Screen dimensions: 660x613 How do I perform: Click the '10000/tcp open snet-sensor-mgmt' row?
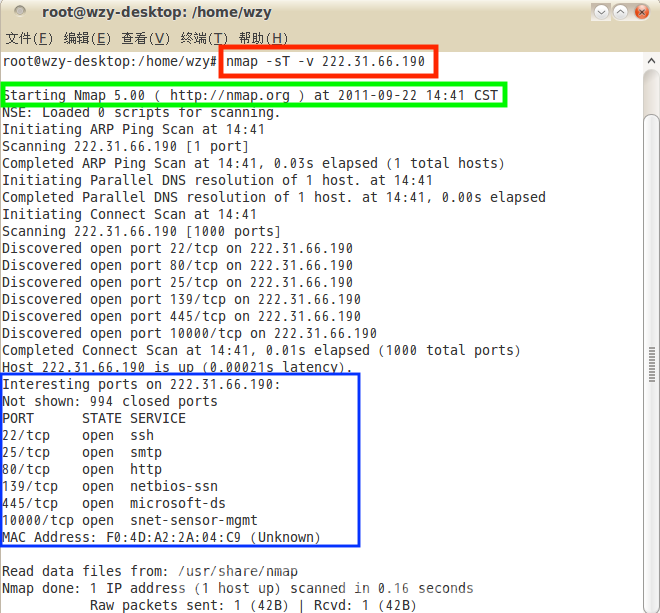[130, 520]
